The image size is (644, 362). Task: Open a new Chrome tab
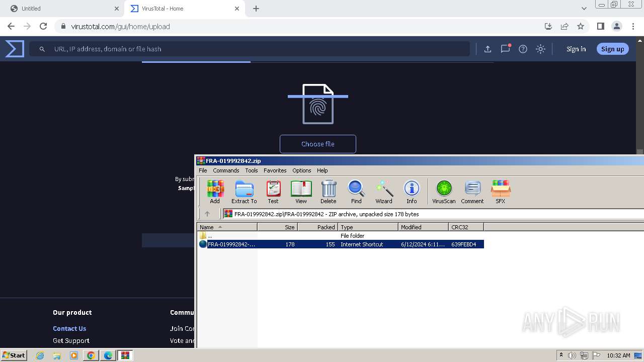(x=256, y=9)
